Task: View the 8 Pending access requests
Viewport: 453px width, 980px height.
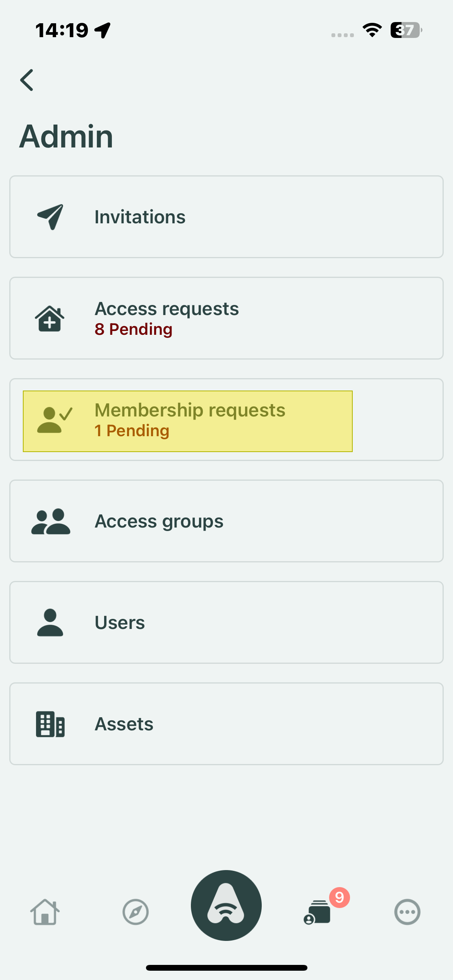Action: [x=134, y=329]
